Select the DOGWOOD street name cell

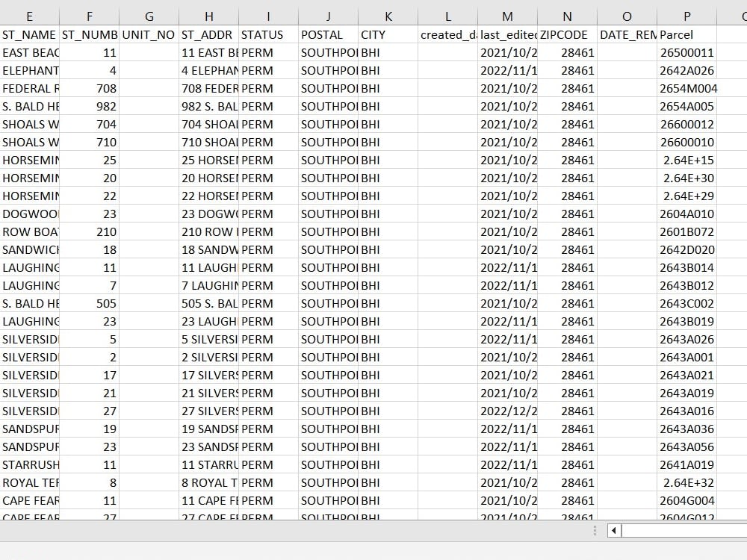click(29, 214)
